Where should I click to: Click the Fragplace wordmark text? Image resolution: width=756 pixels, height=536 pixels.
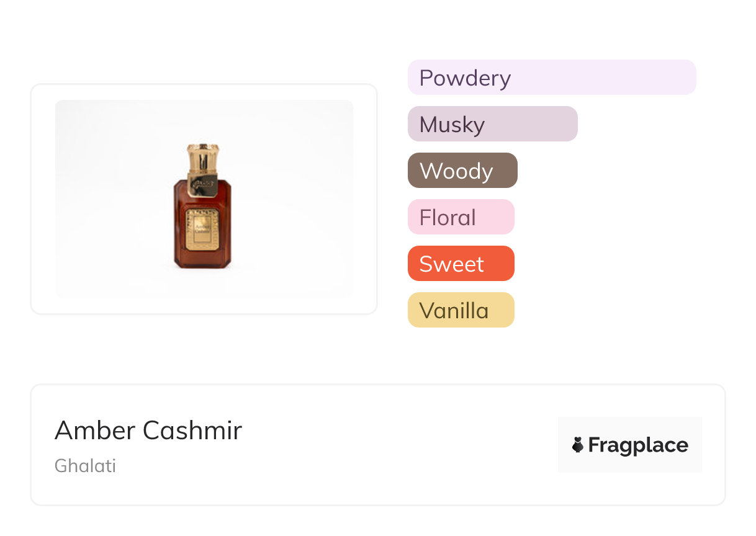[638, 445]
